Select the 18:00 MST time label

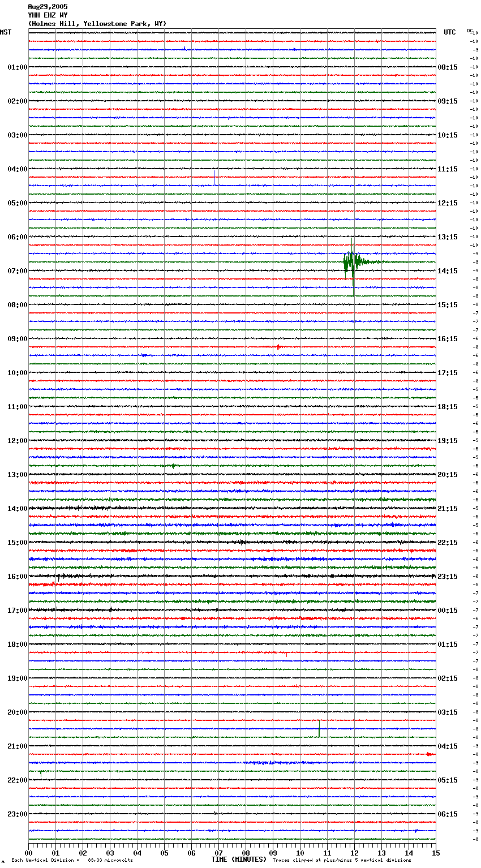(x=18, y=644)
